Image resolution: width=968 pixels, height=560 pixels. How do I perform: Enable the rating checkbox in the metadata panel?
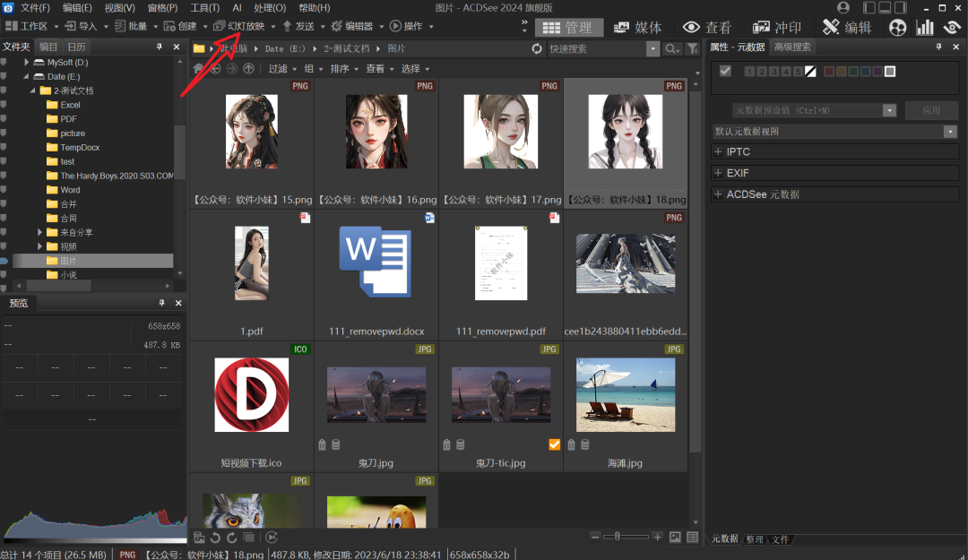click(x=724, y=73)
